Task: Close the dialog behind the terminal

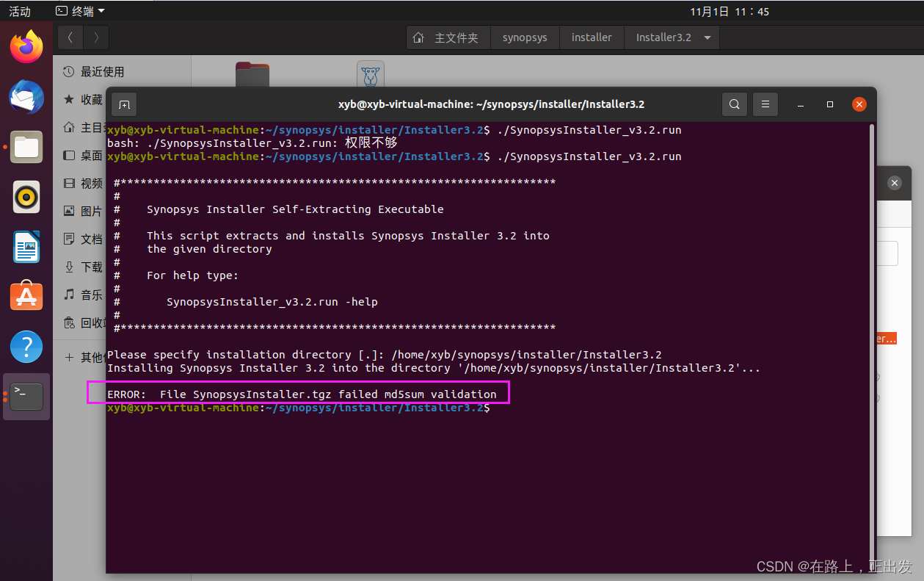Action: [x=894, y=183]
